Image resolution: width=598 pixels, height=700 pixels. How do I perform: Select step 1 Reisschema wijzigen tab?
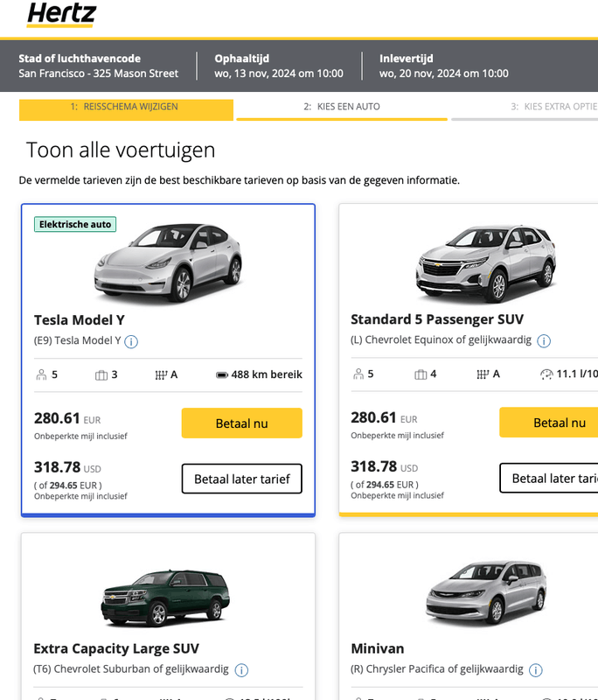(126, 109)
